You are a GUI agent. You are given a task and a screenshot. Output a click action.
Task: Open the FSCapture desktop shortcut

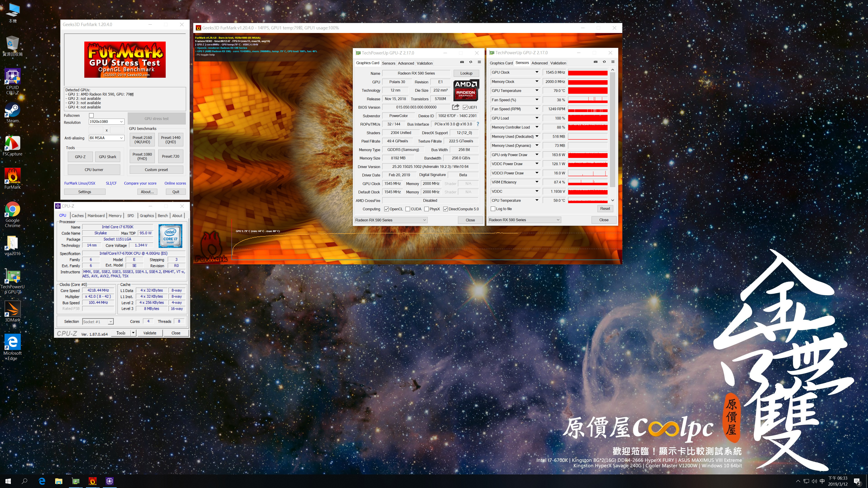12,146
